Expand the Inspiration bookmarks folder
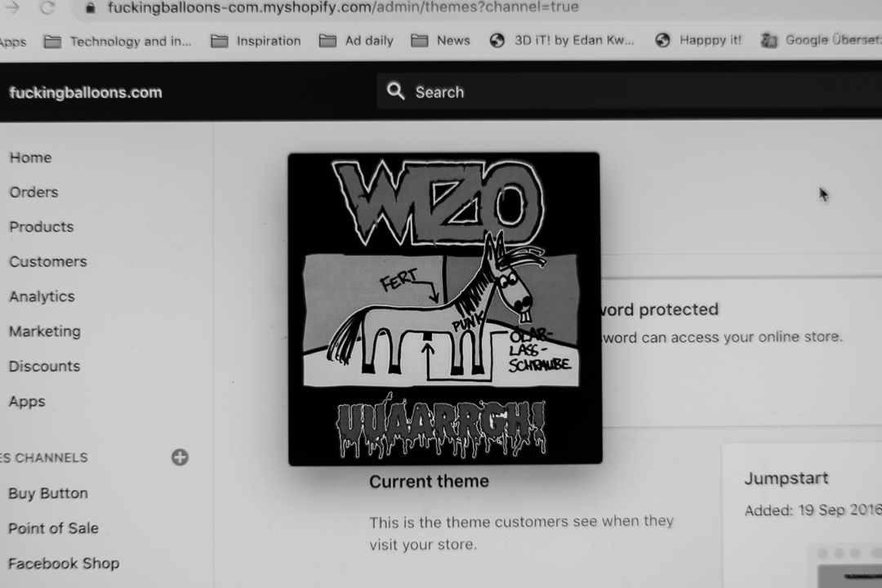Screen dimensions: 882x588 256,41
